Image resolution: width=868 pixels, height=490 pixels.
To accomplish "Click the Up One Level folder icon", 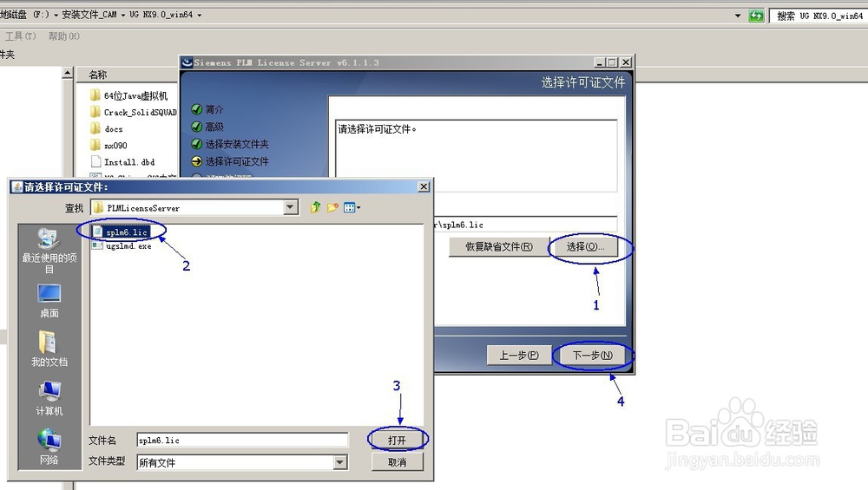I will [x=315, y=207].
